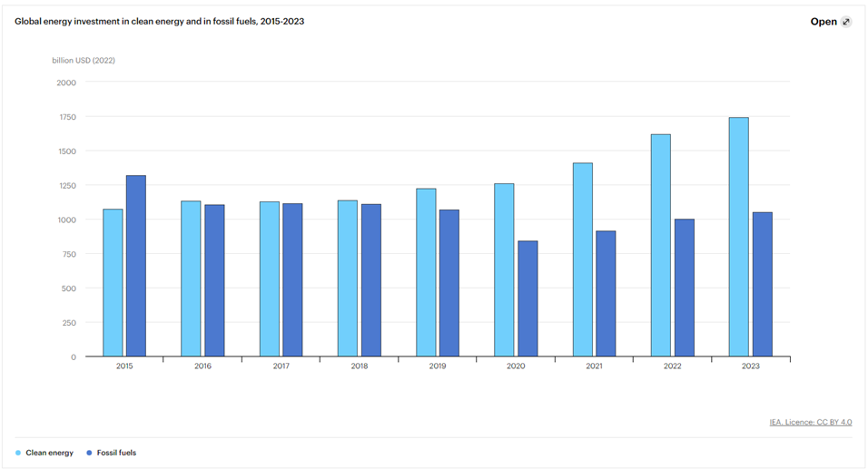The height and width of the screenshot is (469, 868).
Task: Select the 2015 clean energy bar
Action: click(113, 283)
